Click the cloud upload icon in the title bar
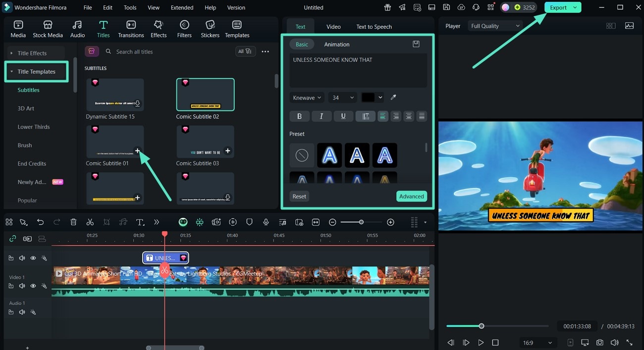Image resolution: width=644 pixels, height=350 pixels. [x=461, y=7]
